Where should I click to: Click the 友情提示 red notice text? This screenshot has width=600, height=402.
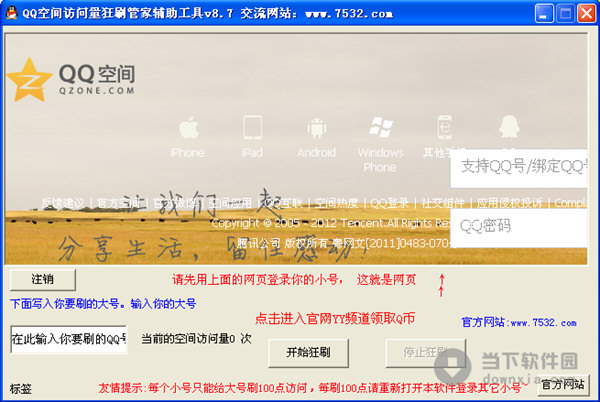pyautogui.click(x=313, y=388)
